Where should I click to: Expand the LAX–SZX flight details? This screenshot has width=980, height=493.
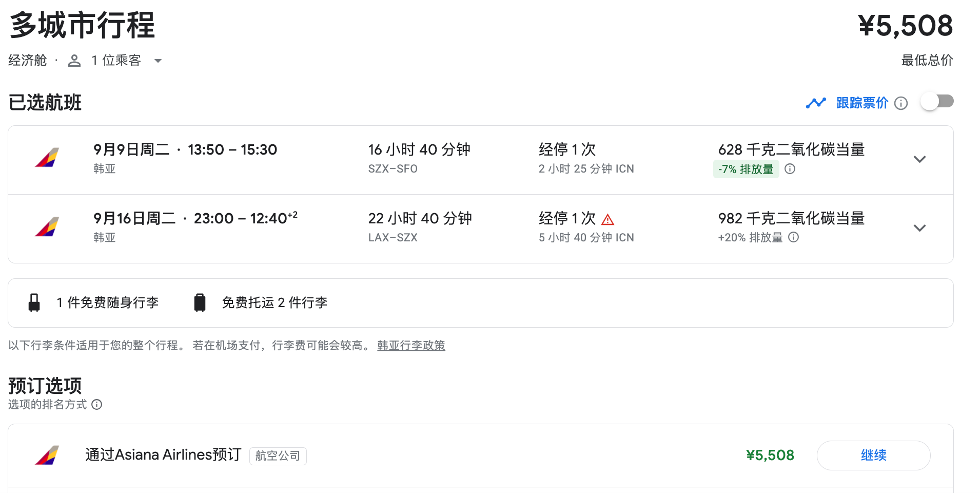pyautogui.click(x=919, y=228)
